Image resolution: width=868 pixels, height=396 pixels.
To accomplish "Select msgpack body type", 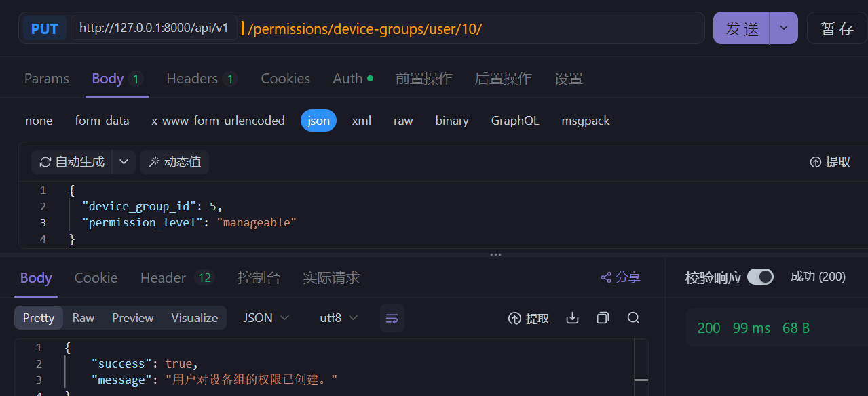I will coord(586,121).
